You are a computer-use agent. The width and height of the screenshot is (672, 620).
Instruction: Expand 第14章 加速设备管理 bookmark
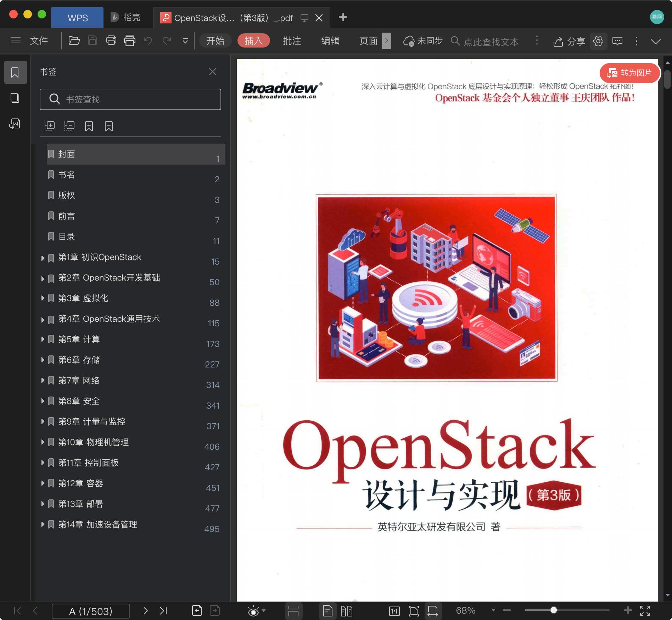point(43,525)
